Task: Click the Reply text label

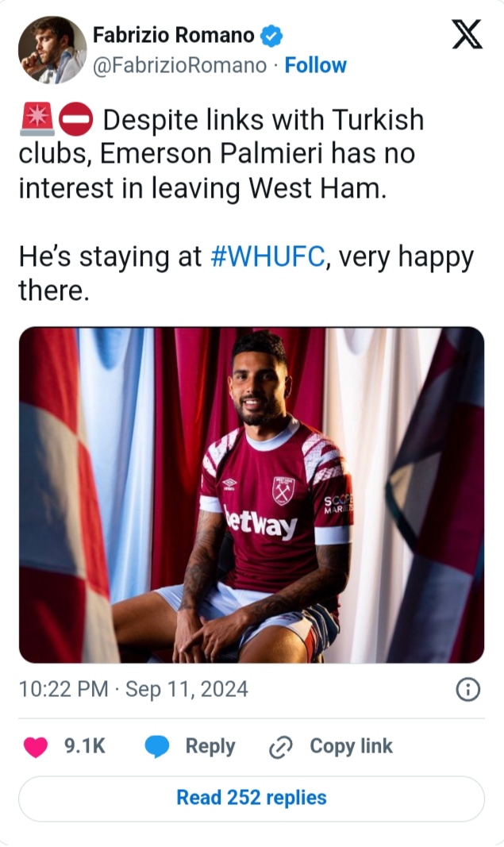Action: (210, 746)
